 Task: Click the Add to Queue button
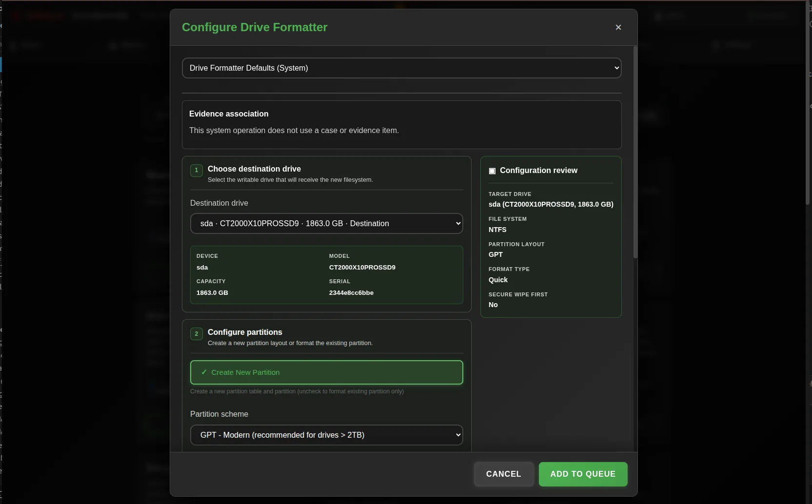click(x=583, y=474)
